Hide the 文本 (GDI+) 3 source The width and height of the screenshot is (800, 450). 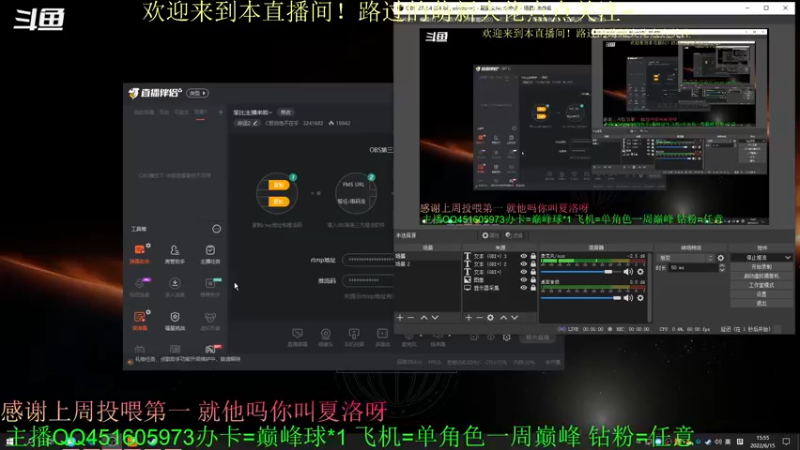[523, 256]
